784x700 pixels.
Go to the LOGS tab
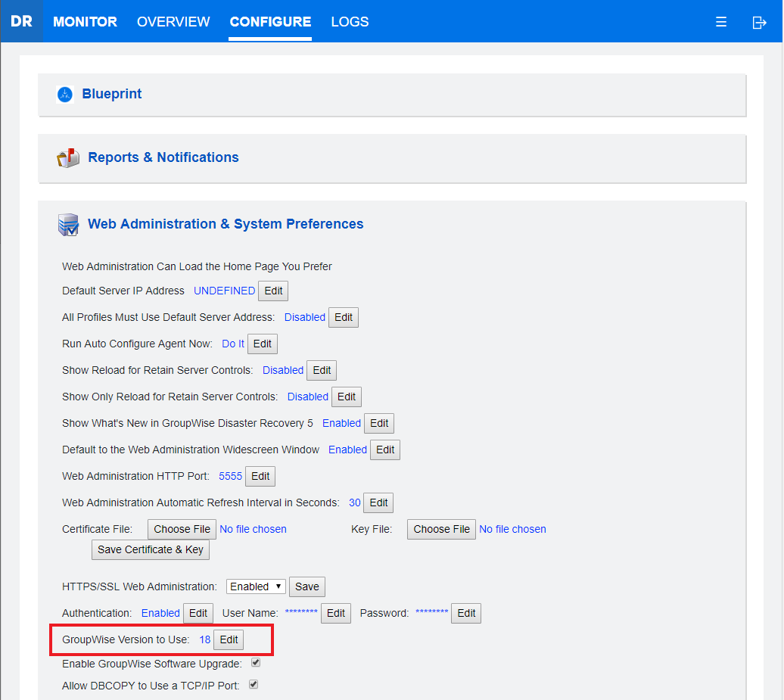pyautogui.click(x=350, y=21)
